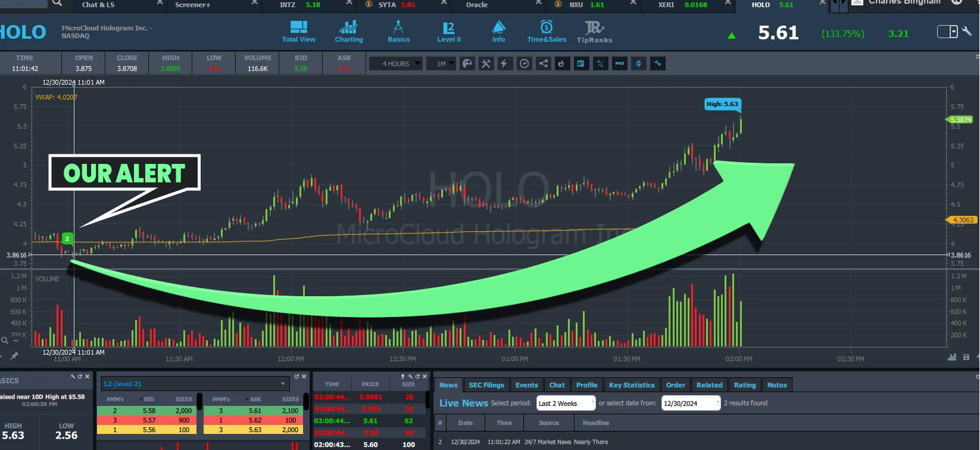Open the 24/7 Market News headline row

tap(706, 442)
